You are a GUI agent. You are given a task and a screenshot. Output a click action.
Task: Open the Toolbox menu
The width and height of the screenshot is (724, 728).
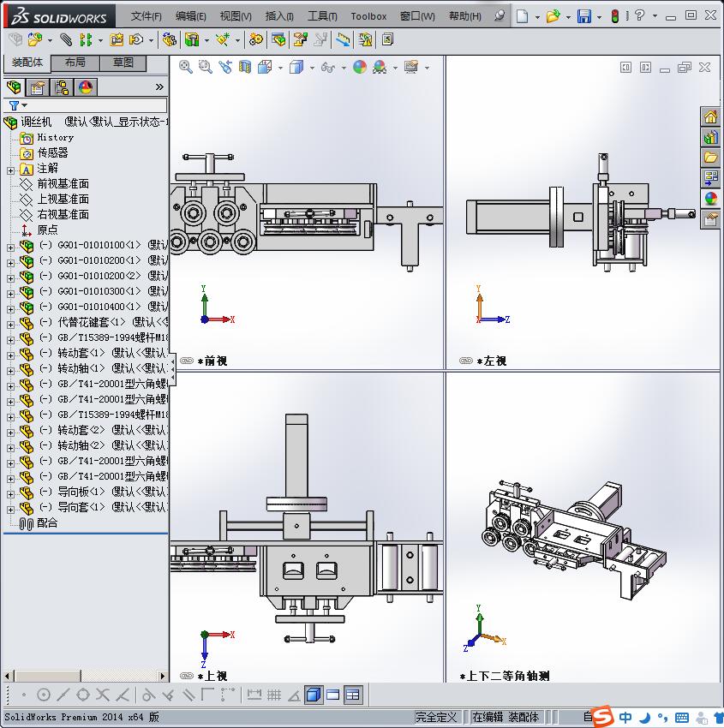click(x=368, y=16)
